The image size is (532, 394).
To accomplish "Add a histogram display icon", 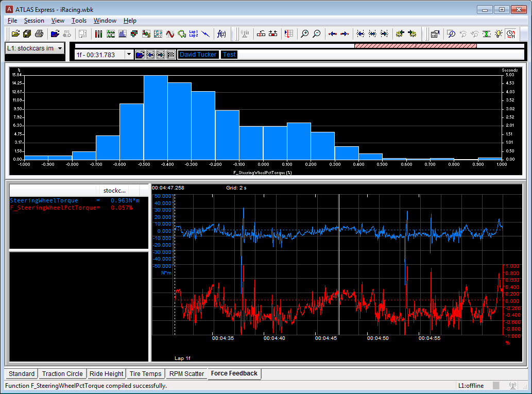I will (123, 33).
